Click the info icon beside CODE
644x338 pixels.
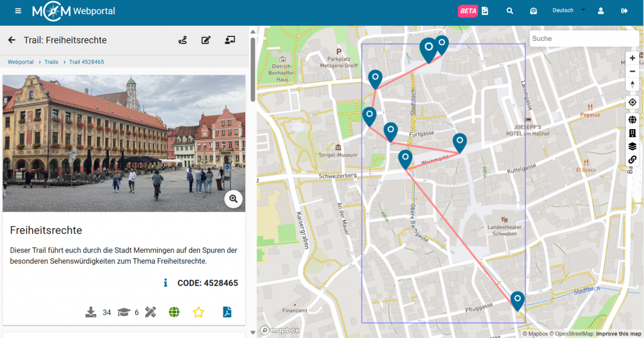pyautogui.click(x=165, y=283)
